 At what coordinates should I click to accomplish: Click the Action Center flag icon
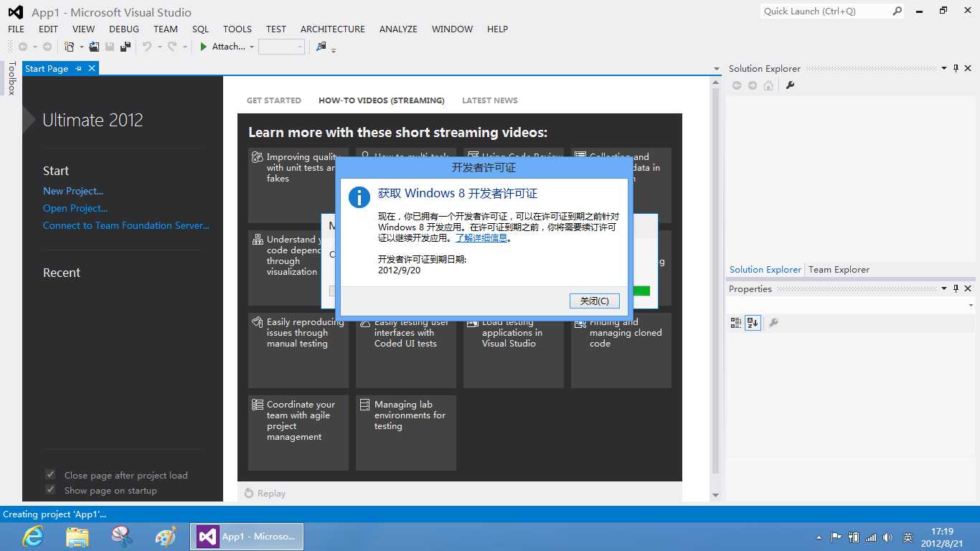[x=837, y=537]
